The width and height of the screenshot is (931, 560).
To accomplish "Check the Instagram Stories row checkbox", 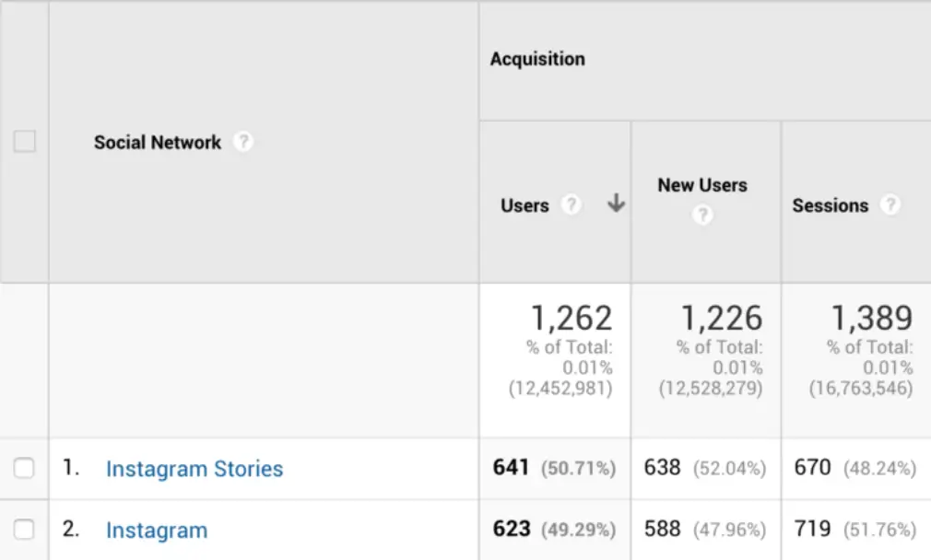I will [x=25, y=469].
